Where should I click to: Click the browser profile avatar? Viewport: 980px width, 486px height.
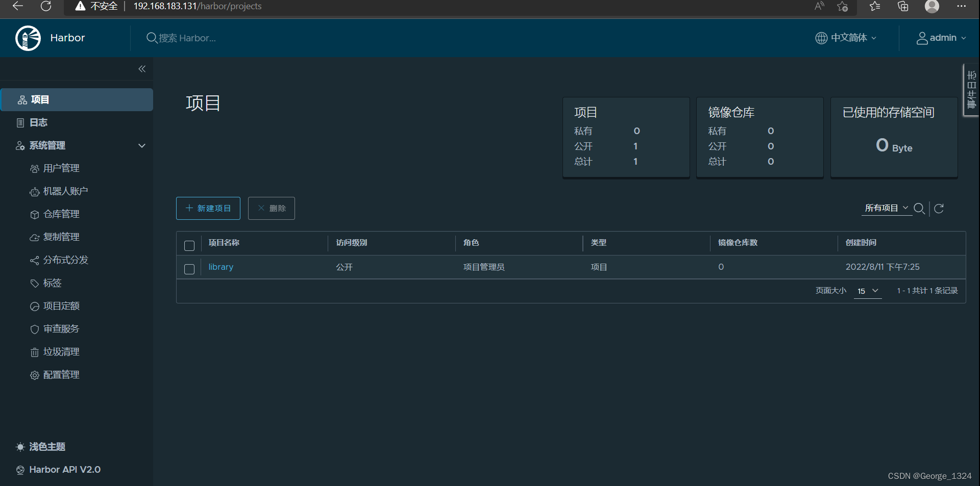pyautogui.click(x=932, y=6)
